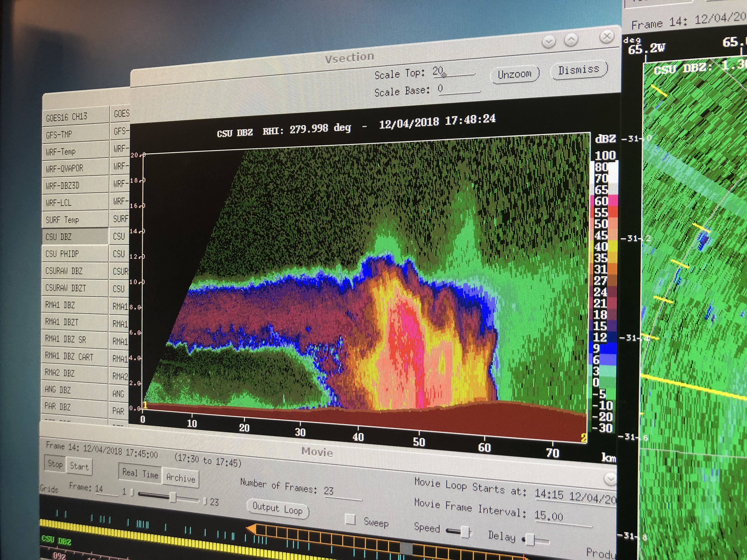Switch movie mode to Real Time
The width and height of the screenshot is (747, 560).
click(x=140, y=474)
